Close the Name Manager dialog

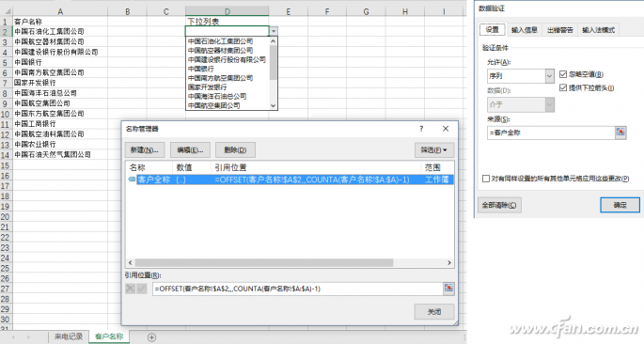[x=446, y=129]
